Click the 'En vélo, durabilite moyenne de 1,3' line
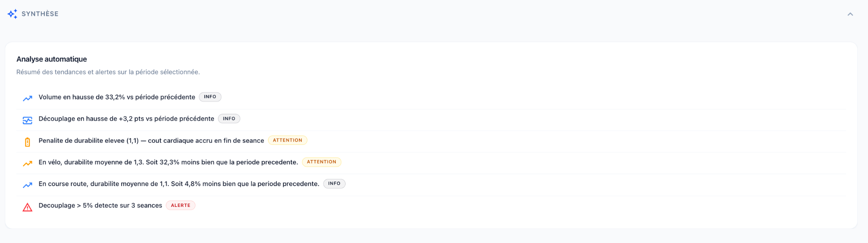The height and width of the screenshot is (243, 868). [x=168, y=162]
